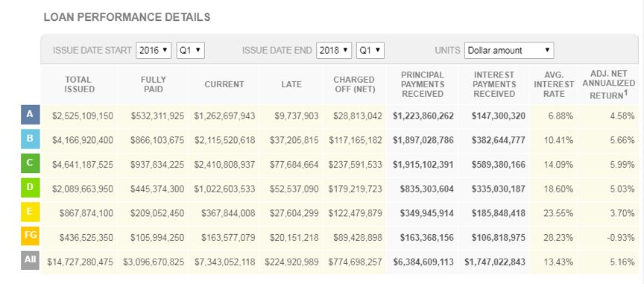Image resolution: width=644 pixels, height=284 pixels.
Task: Click the Total Issued column header
Action: pos(78,84)
